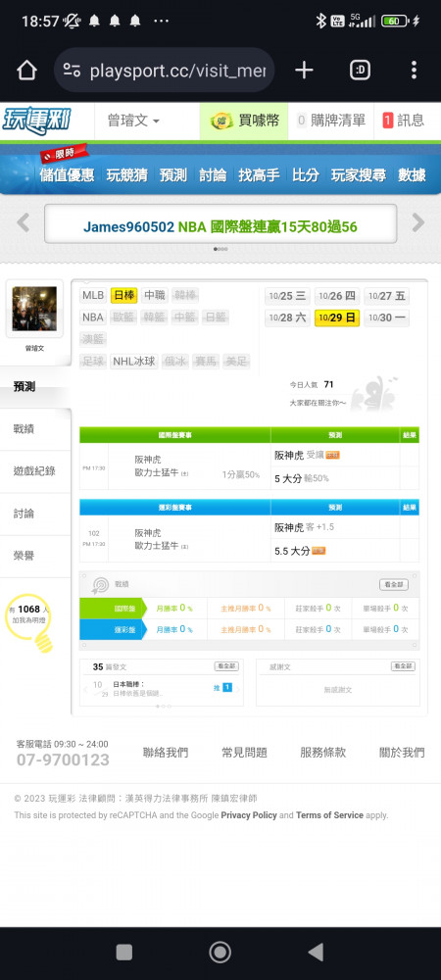The height and width of the screenshot is (980, 441).
Task: Click the user profile avatar thumbnail
Action: 34,309
